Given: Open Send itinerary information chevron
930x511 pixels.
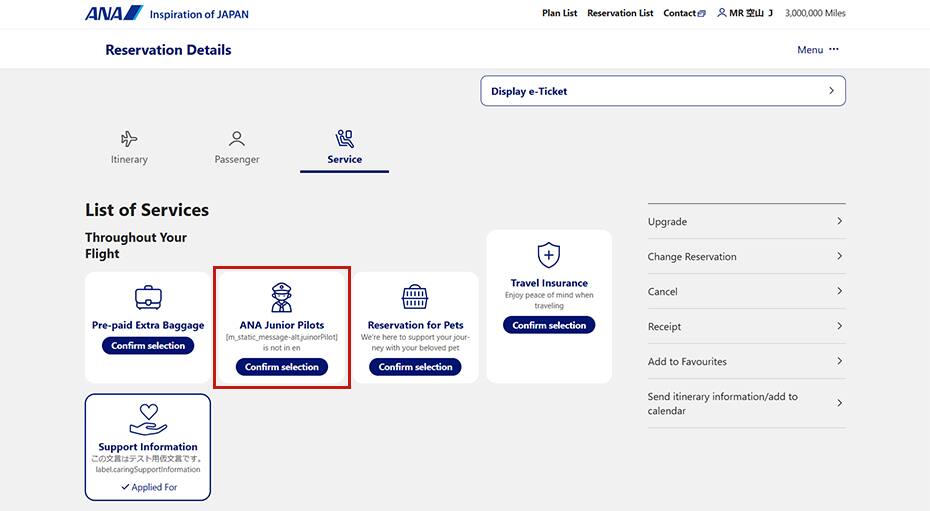Looking at the screenshot, I should (x=839, y=403).
